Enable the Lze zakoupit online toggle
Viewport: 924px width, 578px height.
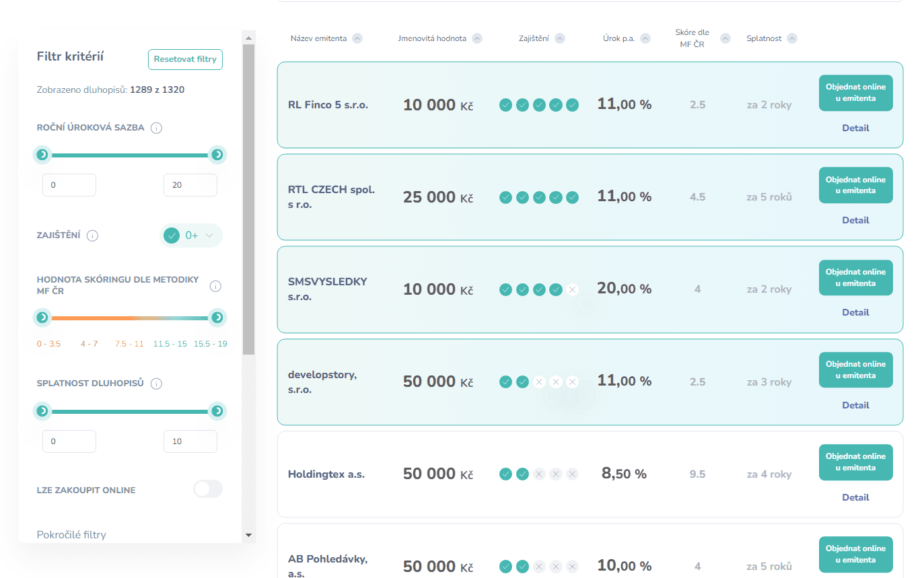click(x=207, y=489)
